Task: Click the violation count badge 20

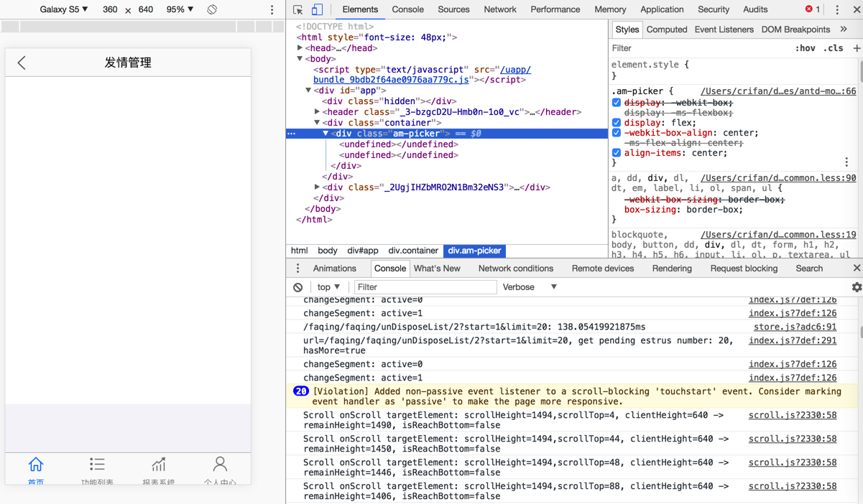Action: (x=300, y=391)
